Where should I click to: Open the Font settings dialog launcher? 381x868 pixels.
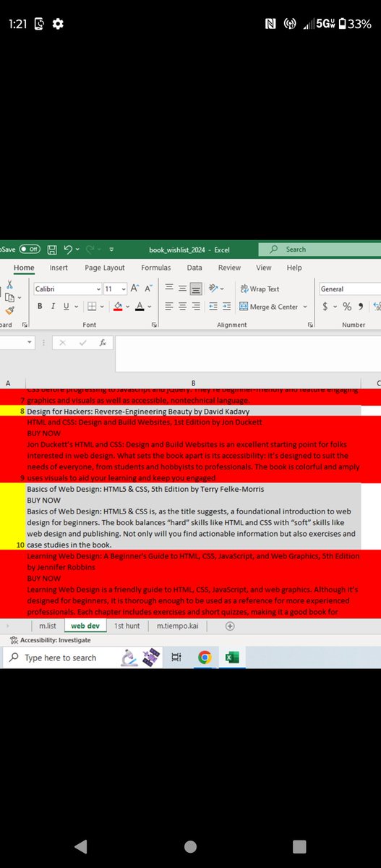(x=155, y=325)
